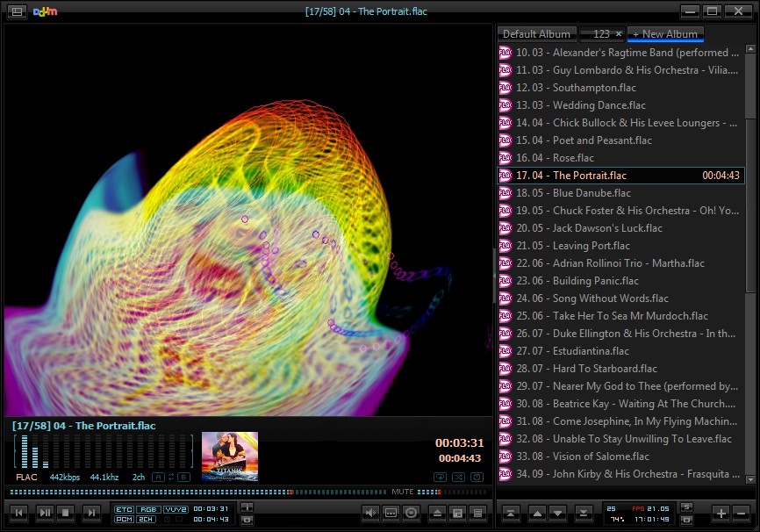Select '10. 03 - Alexander's Ragtime Band'

click(620, 53)
